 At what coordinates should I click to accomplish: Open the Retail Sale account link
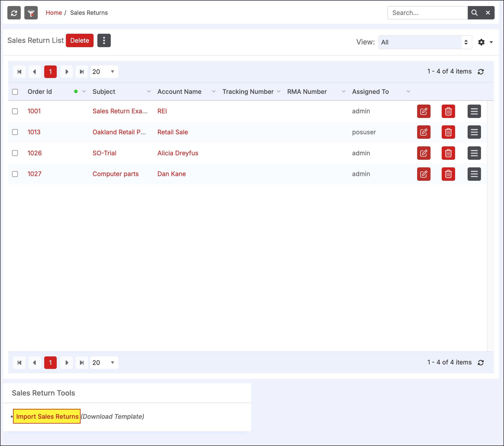pos(173,132)
